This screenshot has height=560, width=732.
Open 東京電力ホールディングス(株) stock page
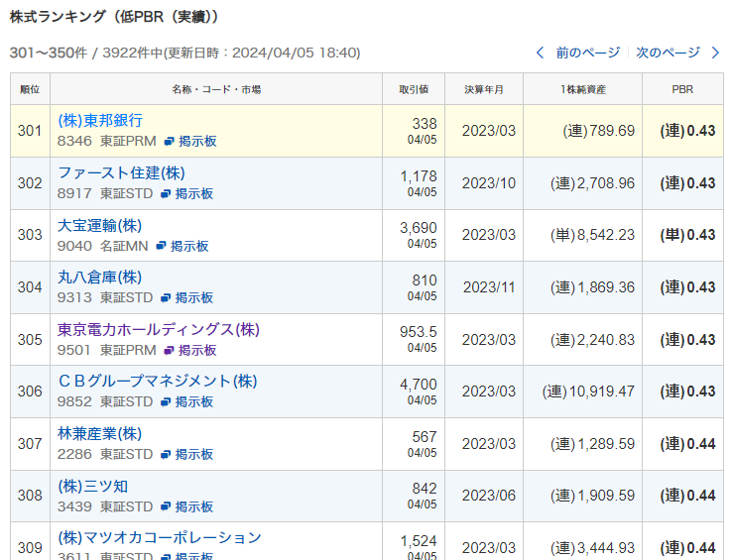[x=159, y=329]
